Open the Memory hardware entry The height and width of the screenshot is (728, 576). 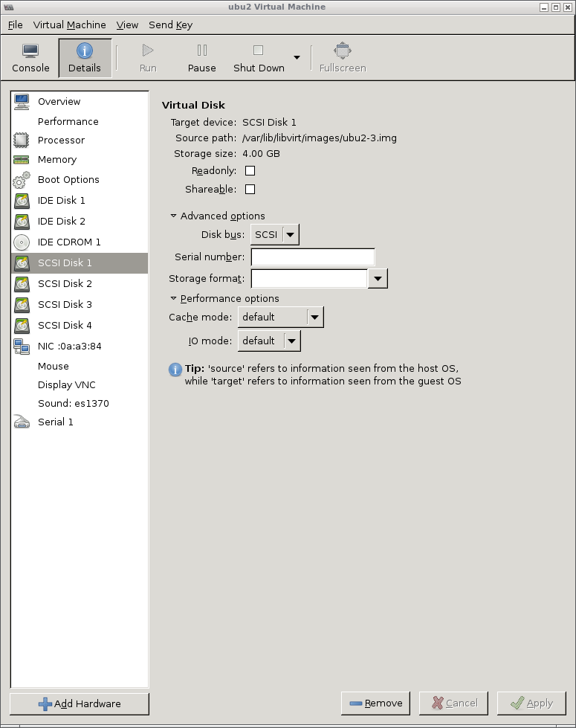(x=56, y=159)
